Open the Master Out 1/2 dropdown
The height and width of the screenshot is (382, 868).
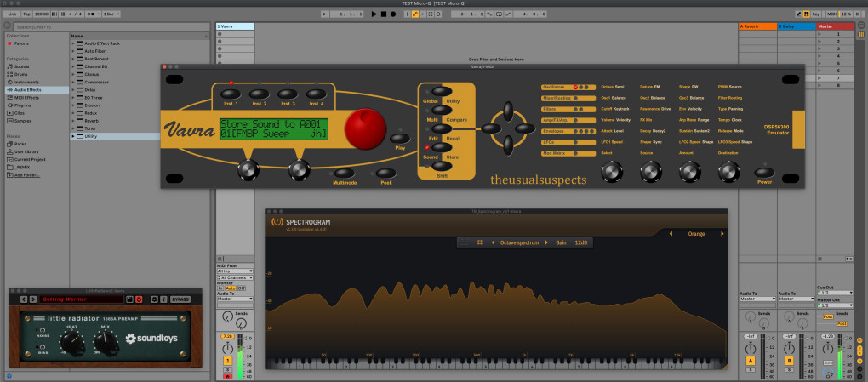pos(835,305)
